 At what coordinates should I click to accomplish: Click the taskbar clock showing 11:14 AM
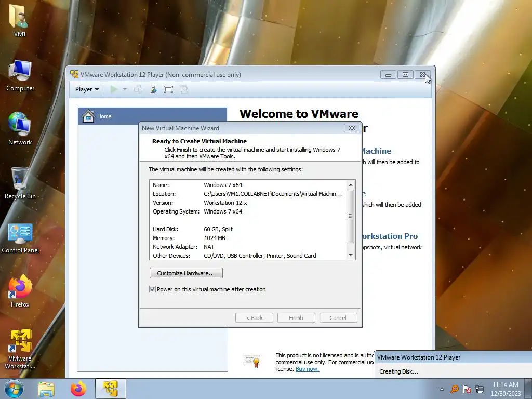(x=506, y=389)
